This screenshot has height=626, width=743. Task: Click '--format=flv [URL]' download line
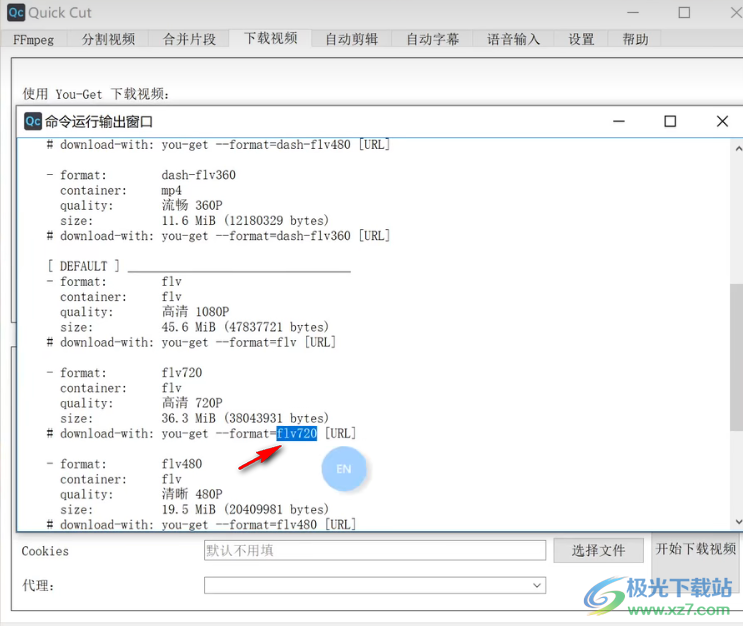point(276,342)
